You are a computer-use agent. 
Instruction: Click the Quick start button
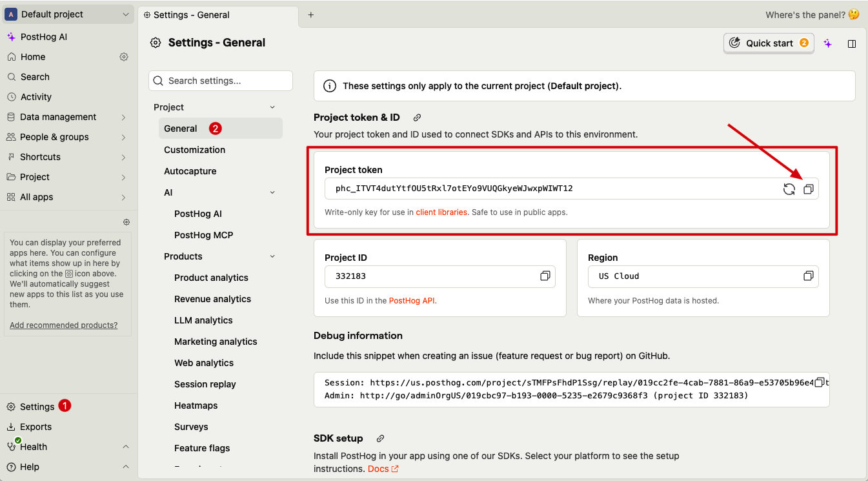(x=769, y=43)
